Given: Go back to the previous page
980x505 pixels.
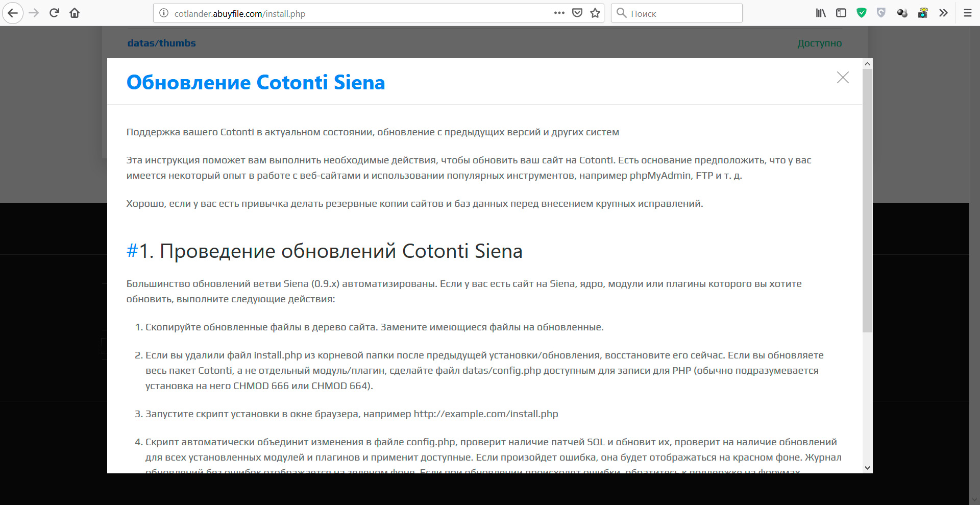Looking at the screenshot, I should pyautogui.click(x=13, y=13).
